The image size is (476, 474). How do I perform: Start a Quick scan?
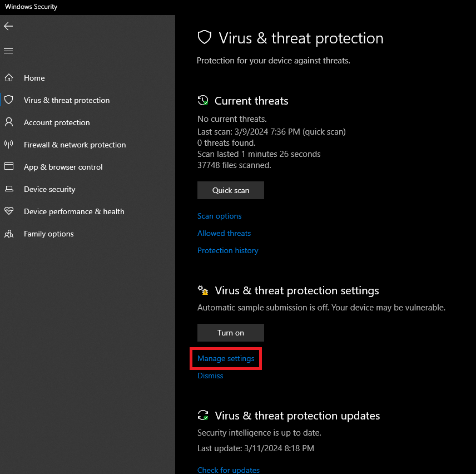(x=231, y=190)
